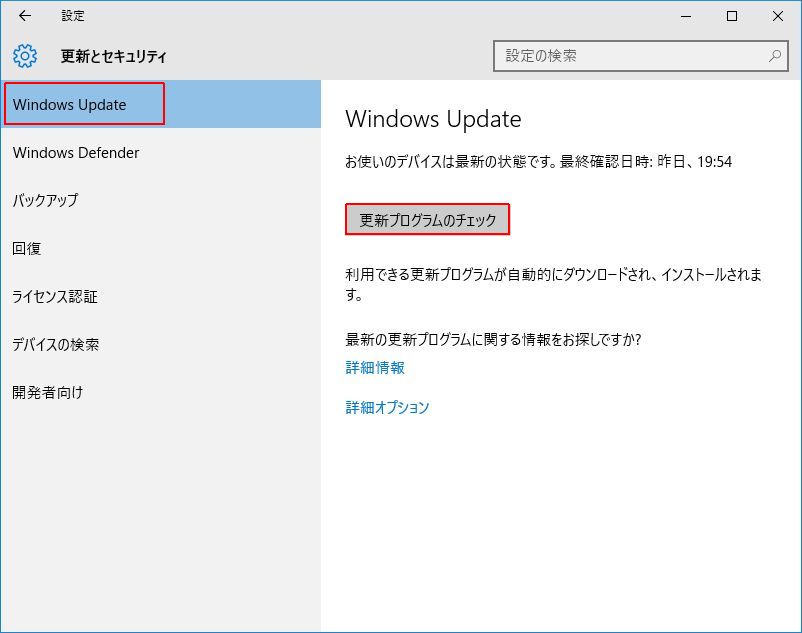The width and height of the screenshot is (802, 633).
Task: Click the 設定 title bar label
Action: pyautogui.click(x=73, y=16)
